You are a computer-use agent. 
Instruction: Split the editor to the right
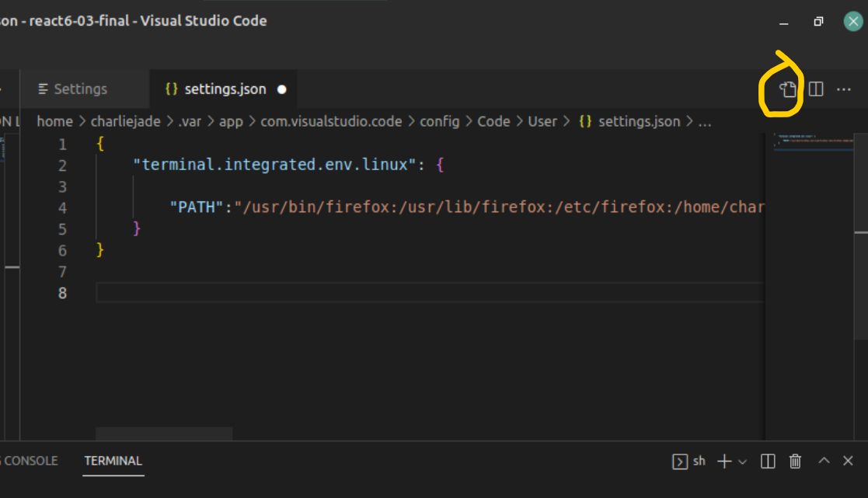coord(816,89)
